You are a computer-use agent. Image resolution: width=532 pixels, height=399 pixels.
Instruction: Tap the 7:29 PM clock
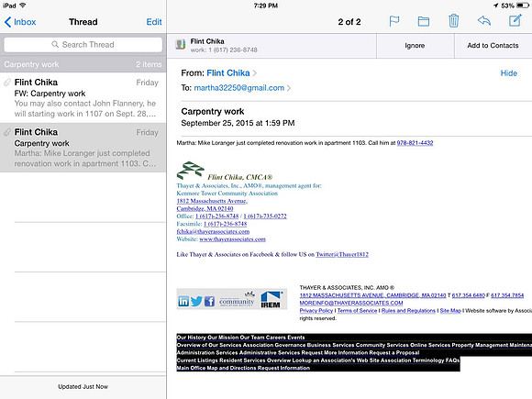[x=266, y=6]
